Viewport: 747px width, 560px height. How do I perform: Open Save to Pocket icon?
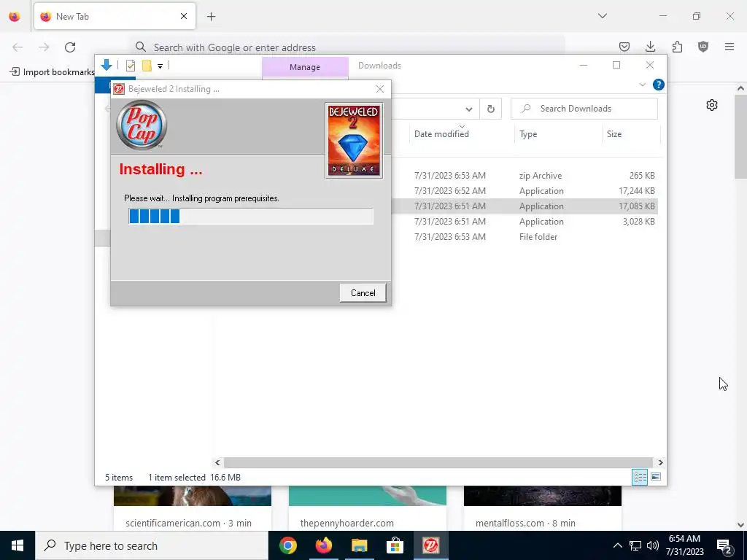click(624, 47)
